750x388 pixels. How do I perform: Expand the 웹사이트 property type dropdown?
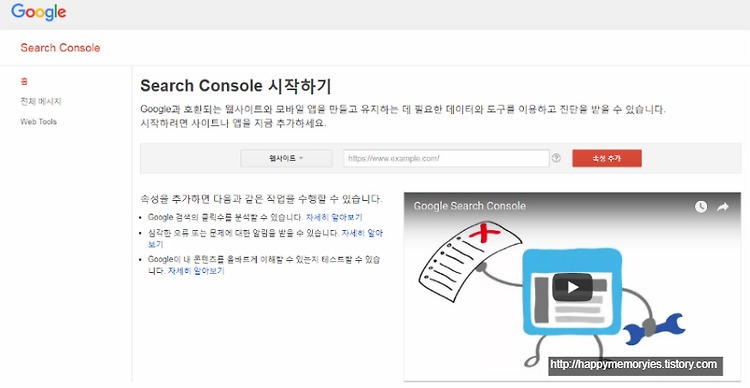tap(286, 158)
